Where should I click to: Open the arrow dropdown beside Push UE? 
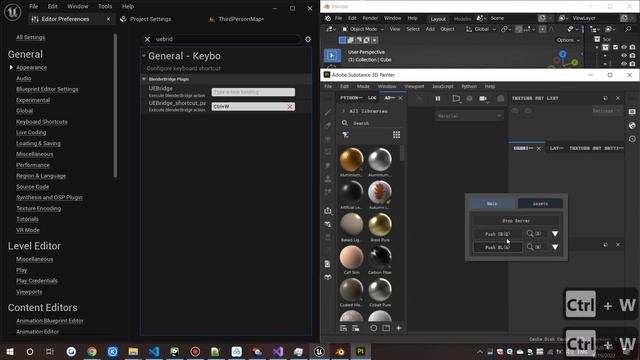coord(555,233)
